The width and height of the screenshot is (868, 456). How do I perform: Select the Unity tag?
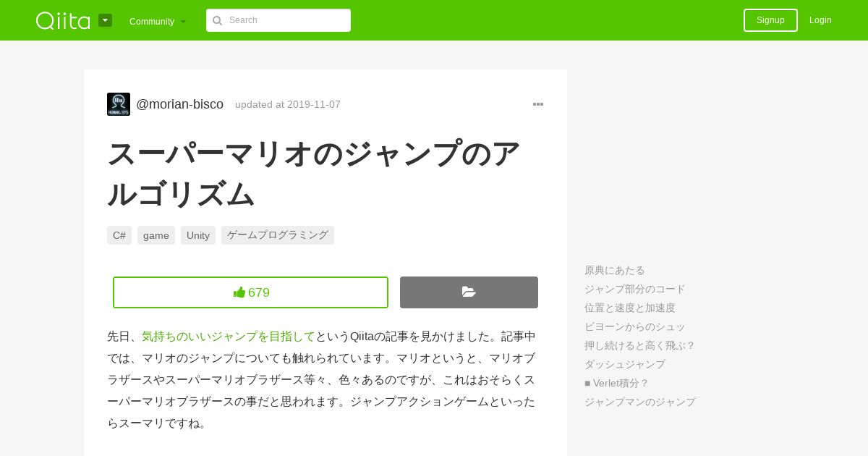[198, 235]
